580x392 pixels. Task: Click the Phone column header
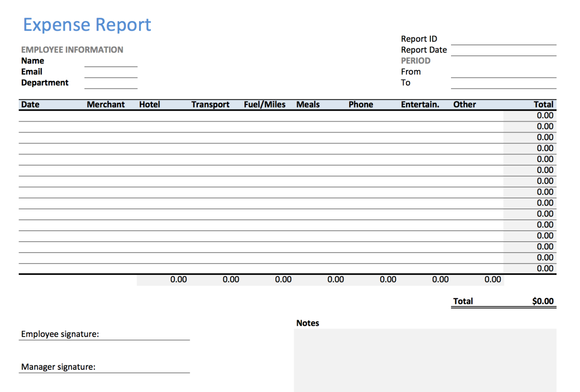pos(360,104)
